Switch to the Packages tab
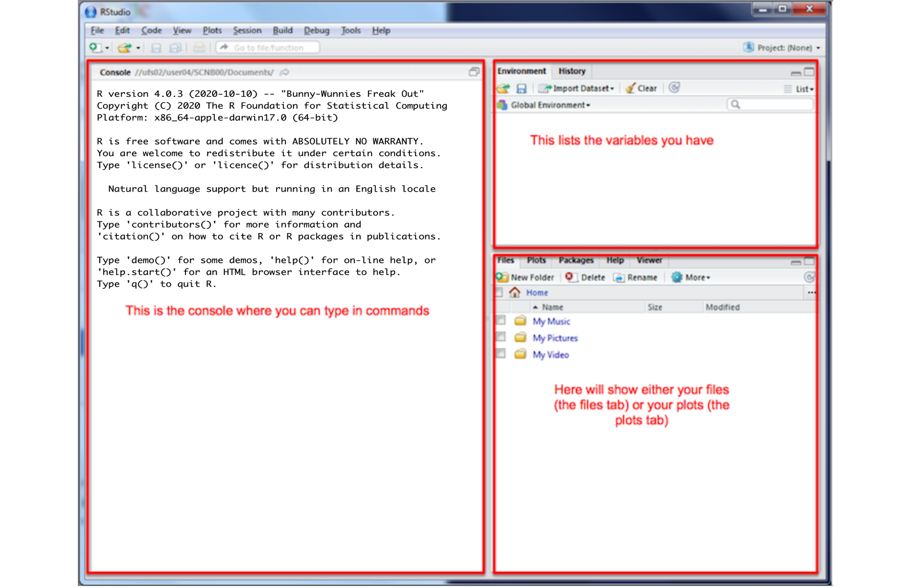This screenshot has width=911, height=588. click(576, 260)
